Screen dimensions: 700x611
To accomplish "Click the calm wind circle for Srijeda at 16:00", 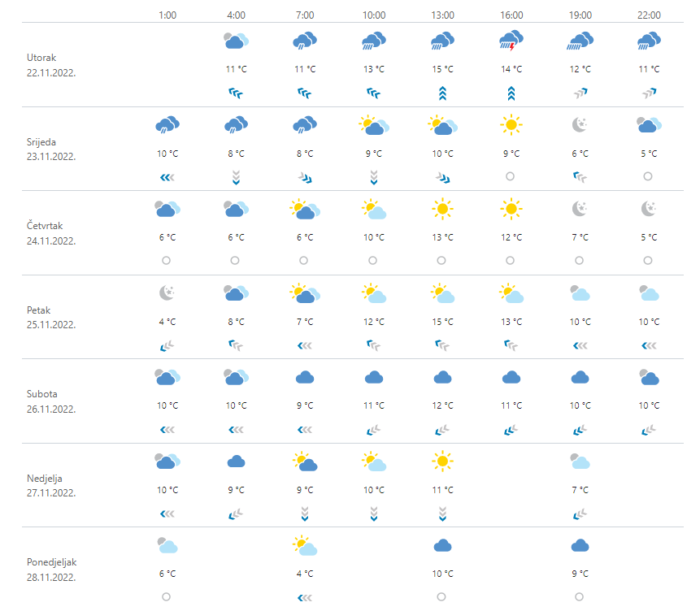I will pyautogui.click(x=511, y=176).
